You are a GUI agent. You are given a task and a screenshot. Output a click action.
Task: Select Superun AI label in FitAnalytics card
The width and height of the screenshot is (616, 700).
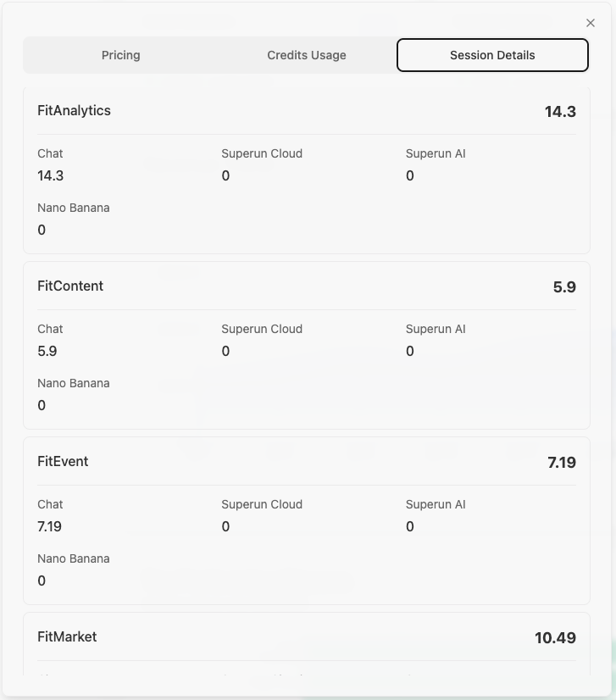point(436,153)
